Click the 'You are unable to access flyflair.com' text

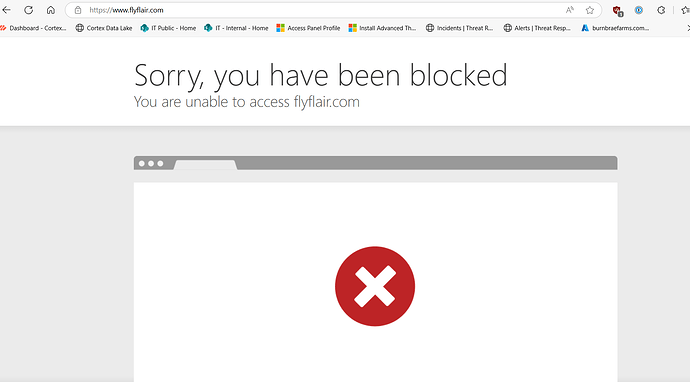247,102
